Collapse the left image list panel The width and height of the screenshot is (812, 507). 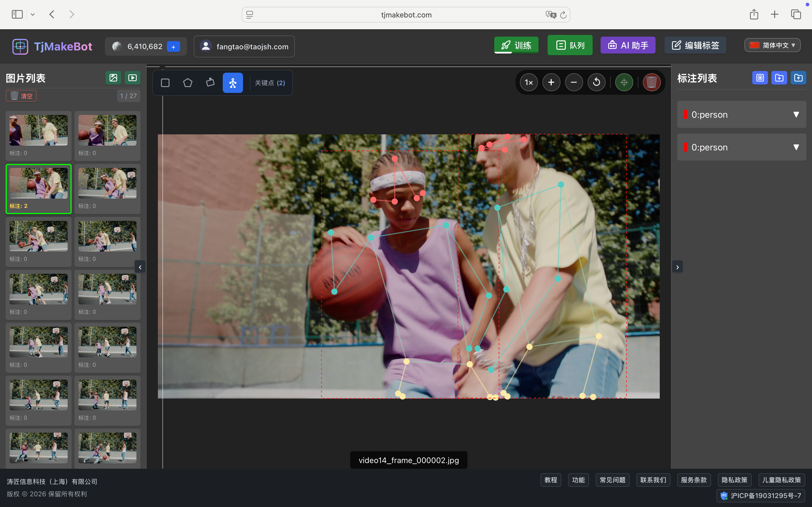(x=140, y=267)
